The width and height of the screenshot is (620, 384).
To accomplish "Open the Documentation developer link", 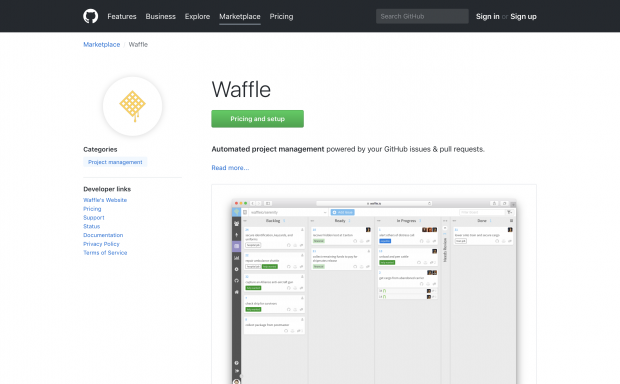I will 103,235.
